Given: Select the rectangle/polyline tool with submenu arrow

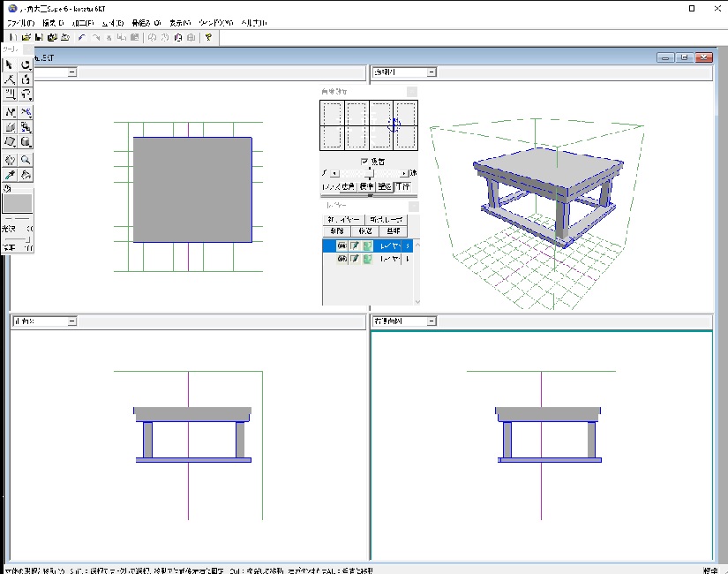Looking at the screenshot, I should point(10,94).
